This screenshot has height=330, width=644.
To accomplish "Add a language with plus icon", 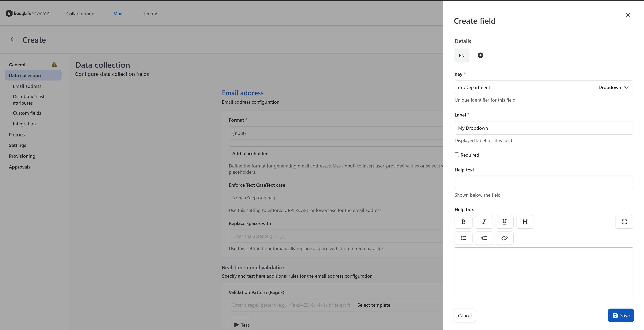I will (x=480, y=55).
